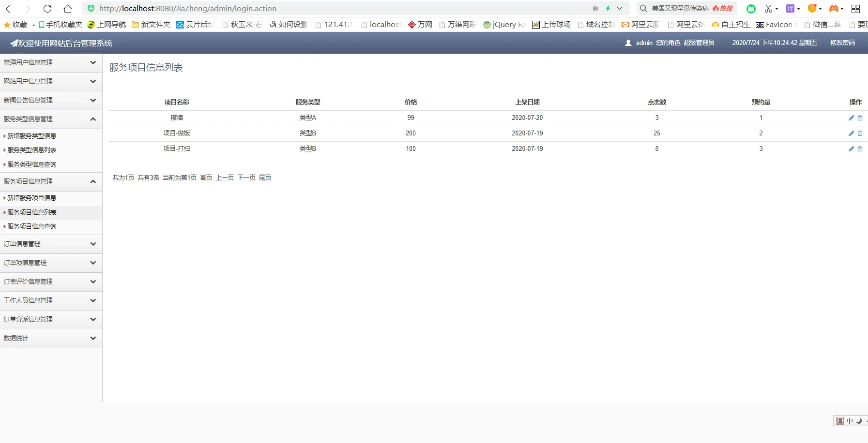Expand 数据统计 menu section
868x443 pixels.
click(51, 339)
